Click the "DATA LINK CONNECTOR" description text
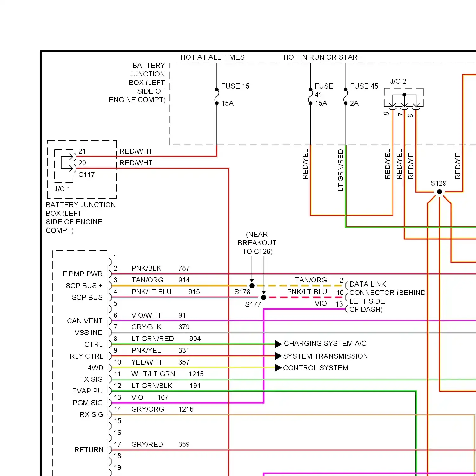 click(387, 297)
